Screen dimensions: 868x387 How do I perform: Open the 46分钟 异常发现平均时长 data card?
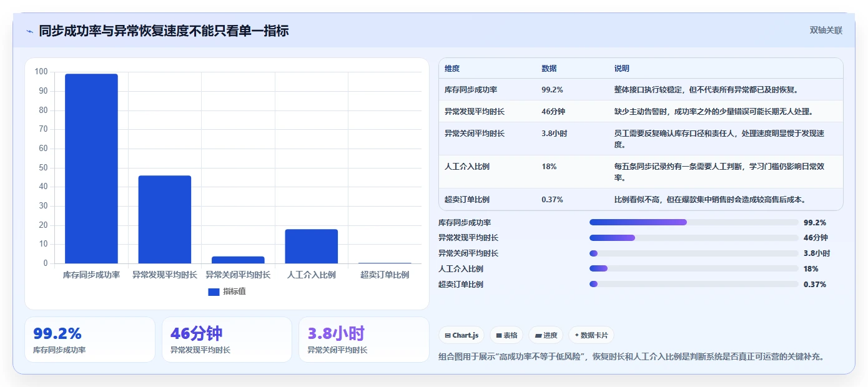click(227, 340)
